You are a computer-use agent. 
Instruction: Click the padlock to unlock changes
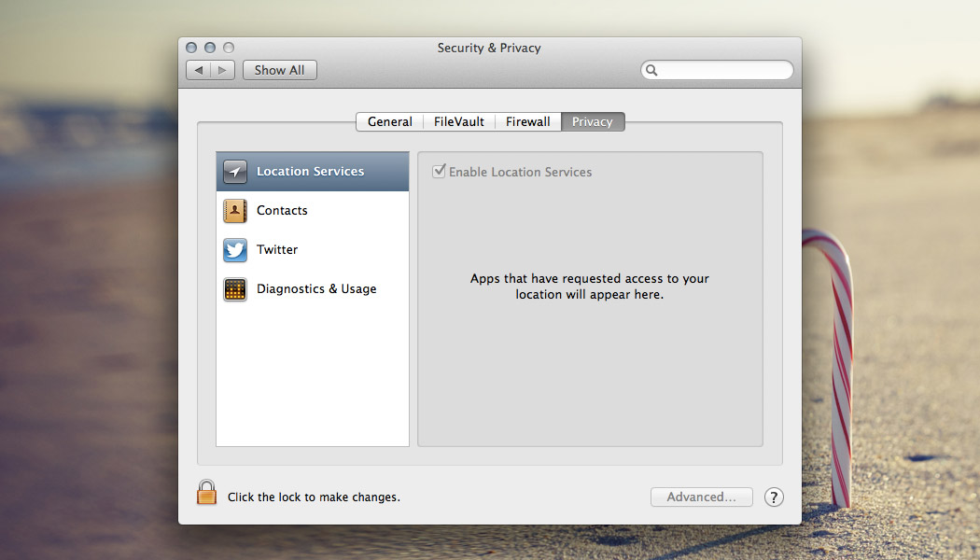207,493
